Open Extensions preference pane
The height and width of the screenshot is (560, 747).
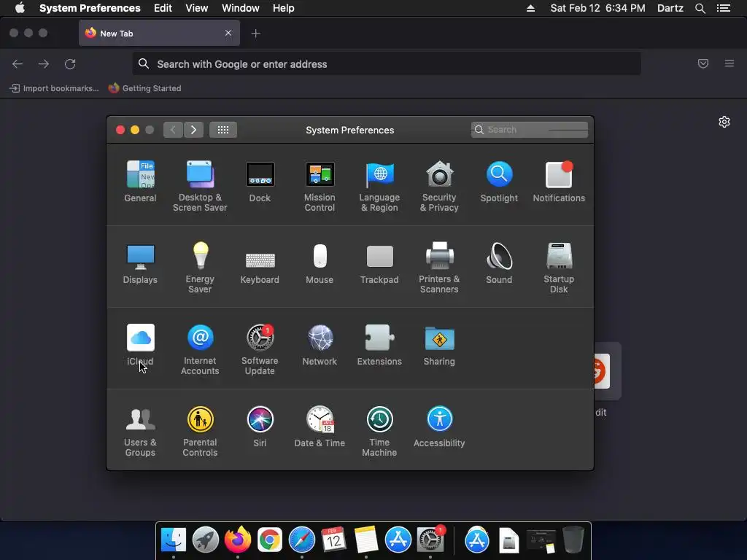(x=379, y=345)
